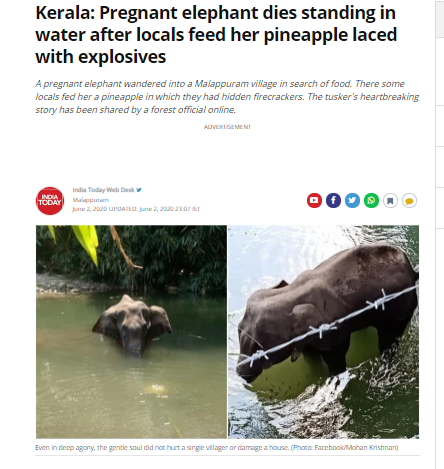Click the article headline about Kerala elephant
This screenshot has height=469, width=444.
tap(216, 35)
